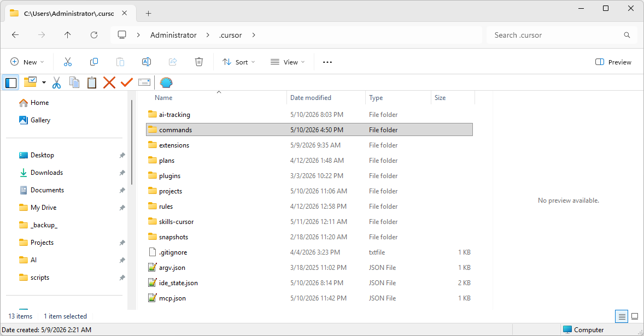
Task: Open Projects in the navigation pane
Action: (x=36, y=243)
